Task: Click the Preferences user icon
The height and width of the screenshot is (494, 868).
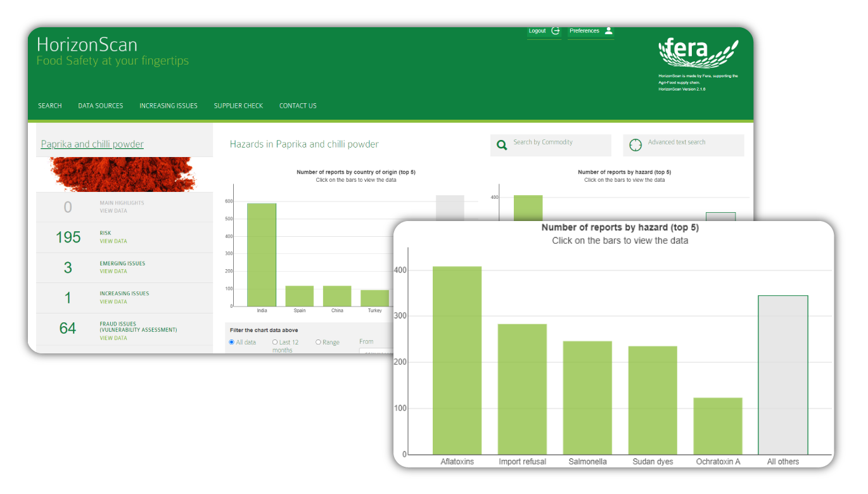Action: click(x=608, y=30)
